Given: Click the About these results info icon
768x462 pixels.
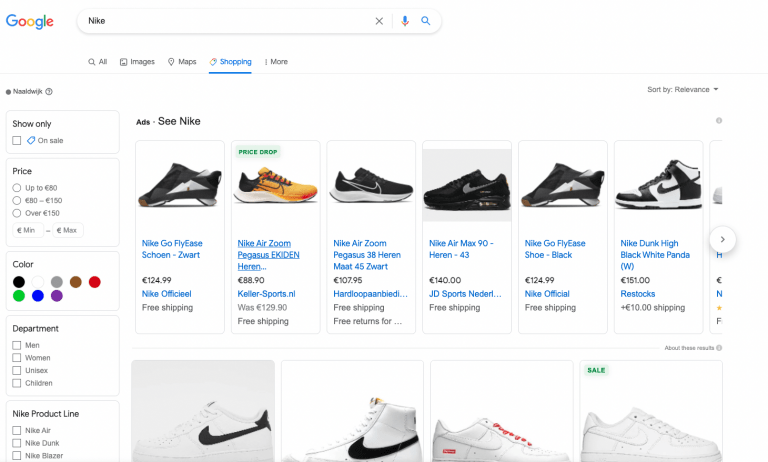Looking at the screenshot, I should point(718,348).
